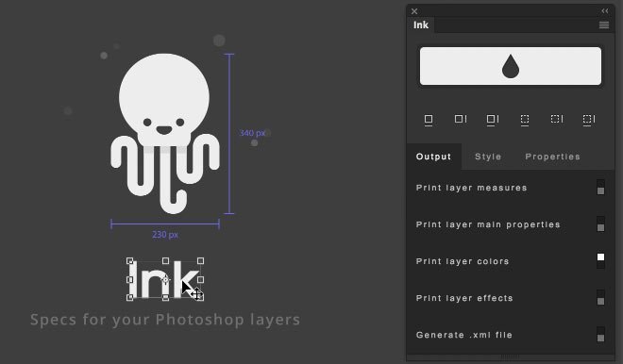Collapse the panel with double-chevron icon
The image size is (623, 364).
coord(605,11)
